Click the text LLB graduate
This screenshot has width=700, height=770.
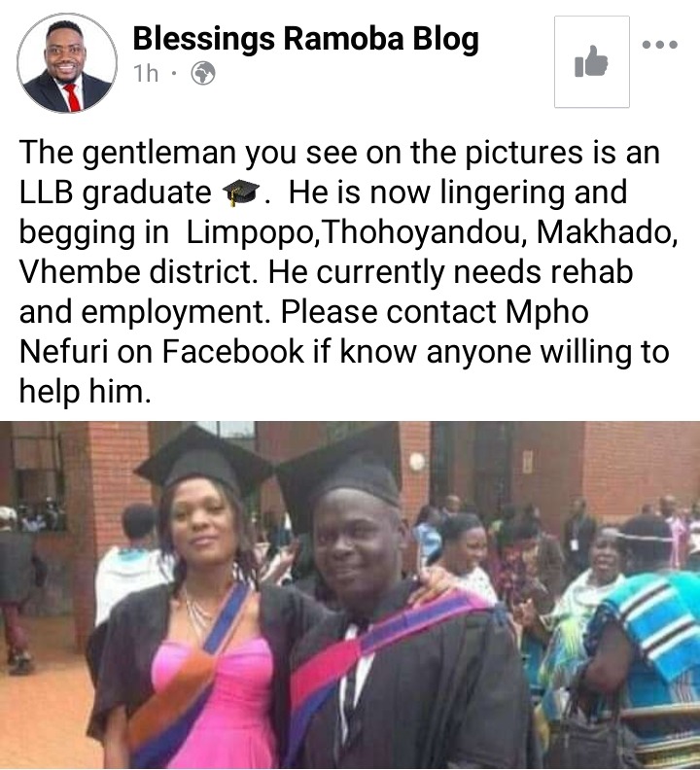(115, 192)
